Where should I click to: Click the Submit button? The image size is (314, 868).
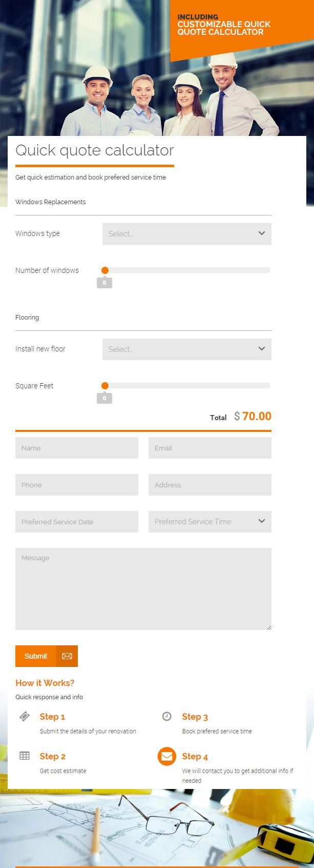[x=36, y=656]
